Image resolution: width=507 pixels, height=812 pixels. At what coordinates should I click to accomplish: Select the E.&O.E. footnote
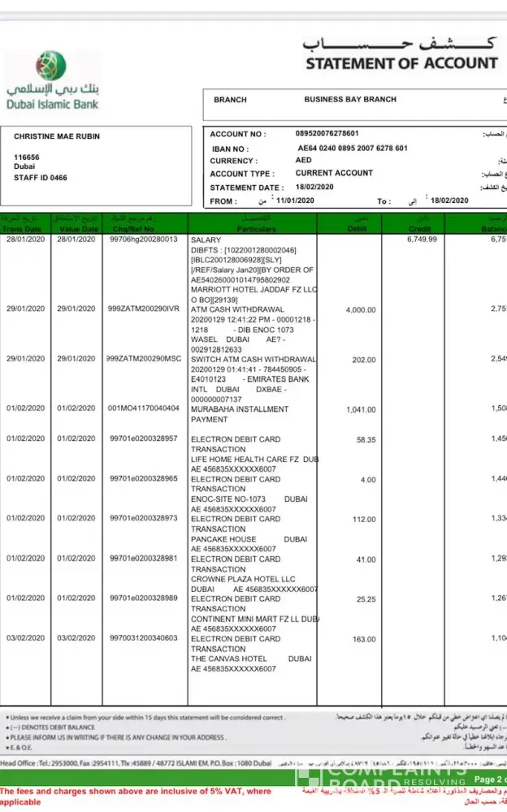[19, 747]
